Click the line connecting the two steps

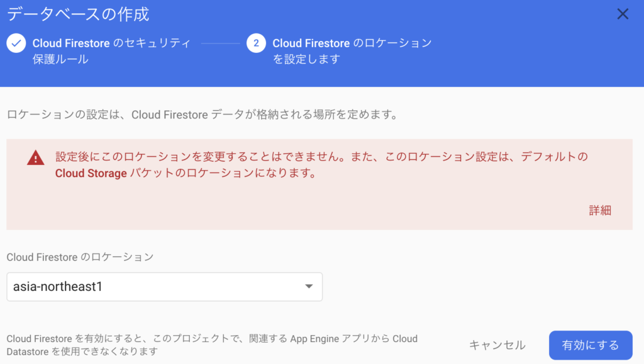(x=221, y=43)
